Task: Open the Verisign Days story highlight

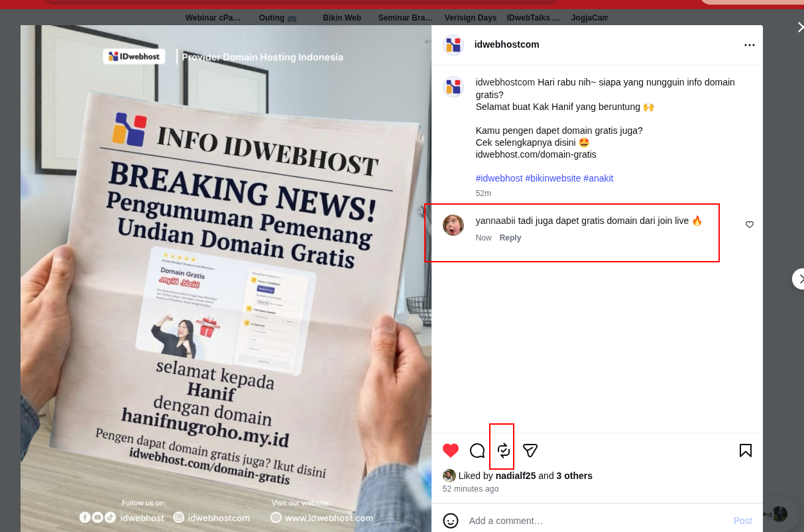Action: 471,18
